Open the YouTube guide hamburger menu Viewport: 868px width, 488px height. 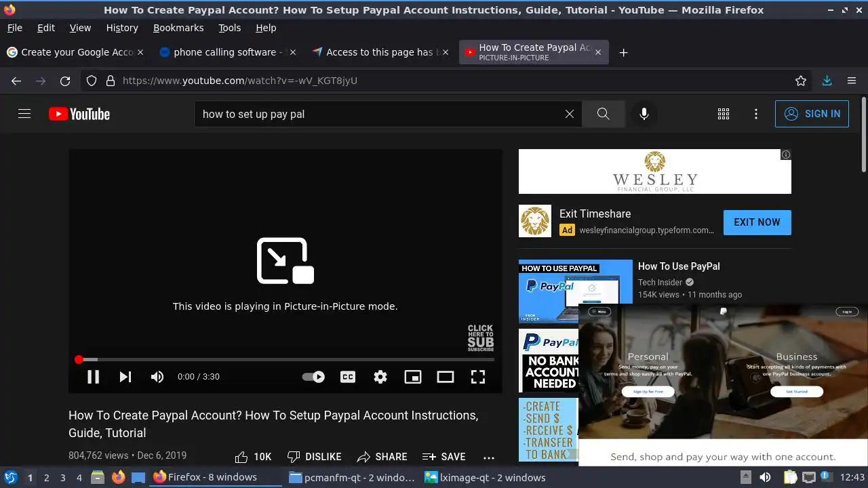[x=24, y=114]
